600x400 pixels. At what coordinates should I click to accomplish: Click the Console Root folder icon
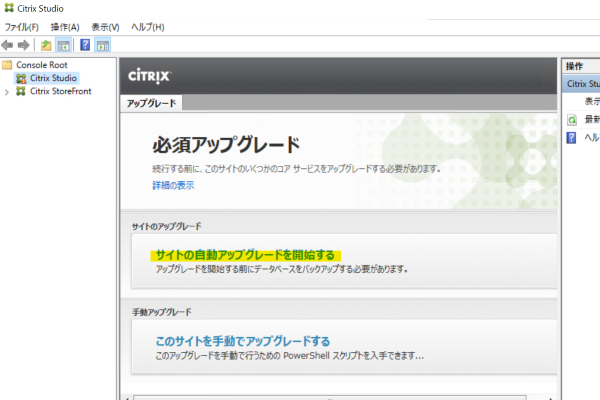tap(7, 65)
